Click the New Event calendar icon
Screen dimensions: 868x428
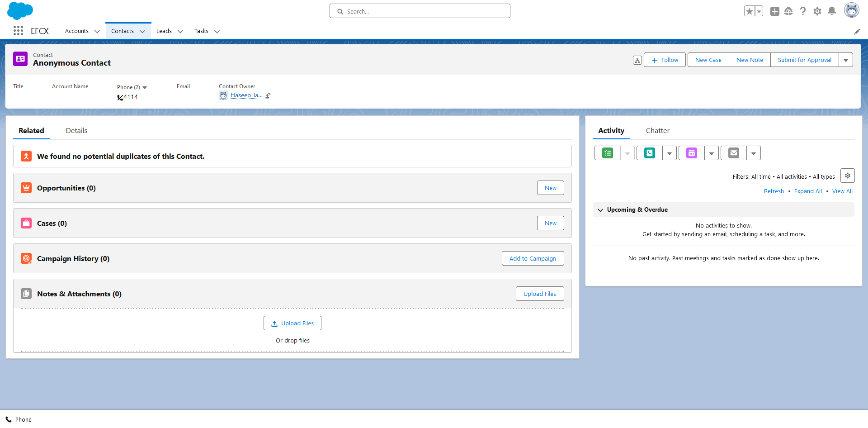coord(691,153)
